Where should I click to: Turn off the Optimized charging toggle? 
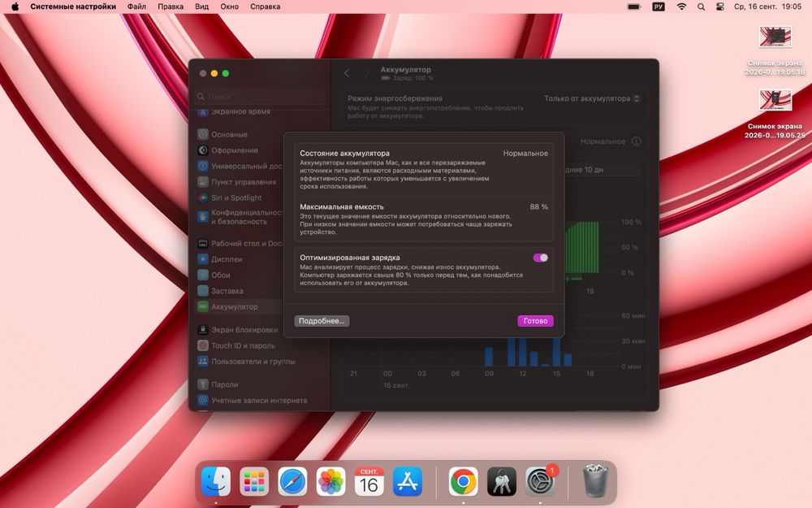540,258
